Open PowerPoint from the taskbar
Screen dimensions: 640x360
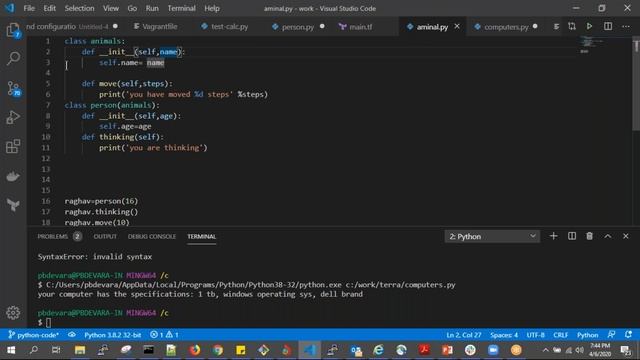[x=447, y=350]
